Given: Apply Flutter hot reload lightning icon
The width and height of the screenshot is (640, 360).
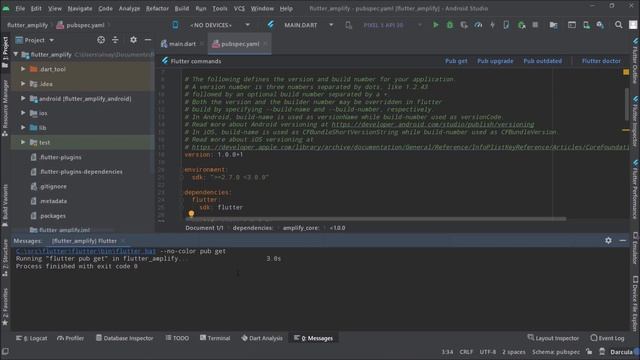Looking at the screenshot, I should click(492, 25).
